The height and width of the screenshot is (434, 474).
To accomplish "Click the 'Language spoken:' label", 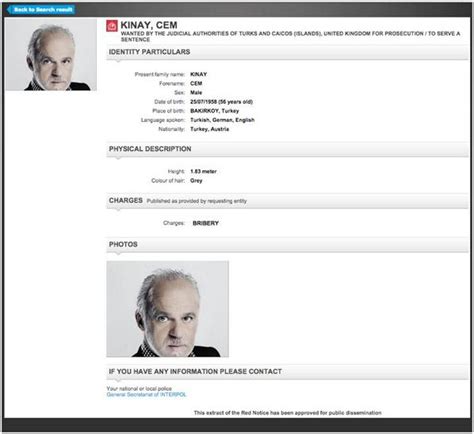I will point(163,120).
